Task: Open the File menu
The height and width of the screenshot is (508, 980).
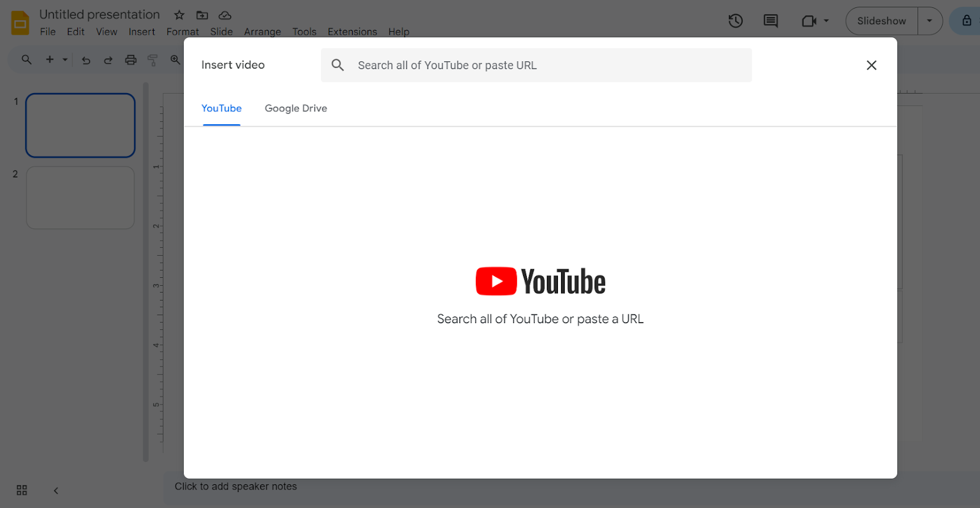Action: tap(48, 32)
